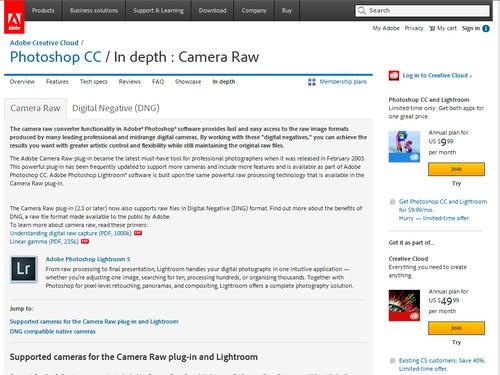
Task: Click the Photoshop CC product thumbnail
Action: point(404,147)
